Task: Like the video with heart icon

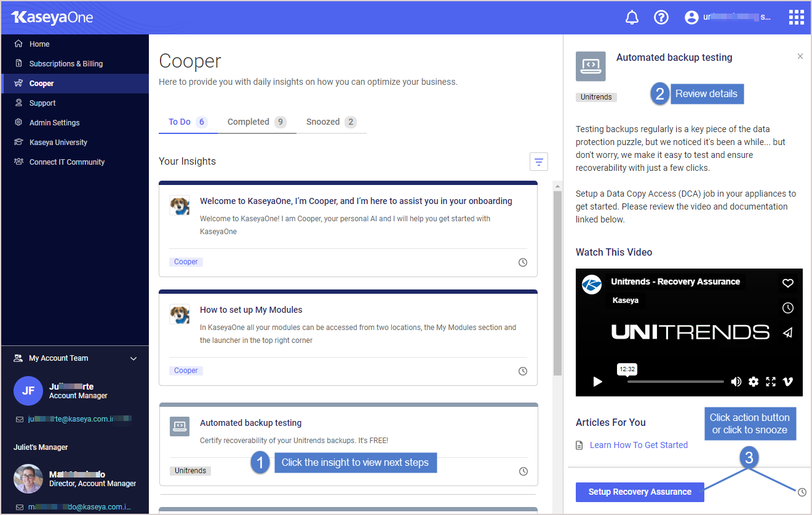Action: point(788,283)
